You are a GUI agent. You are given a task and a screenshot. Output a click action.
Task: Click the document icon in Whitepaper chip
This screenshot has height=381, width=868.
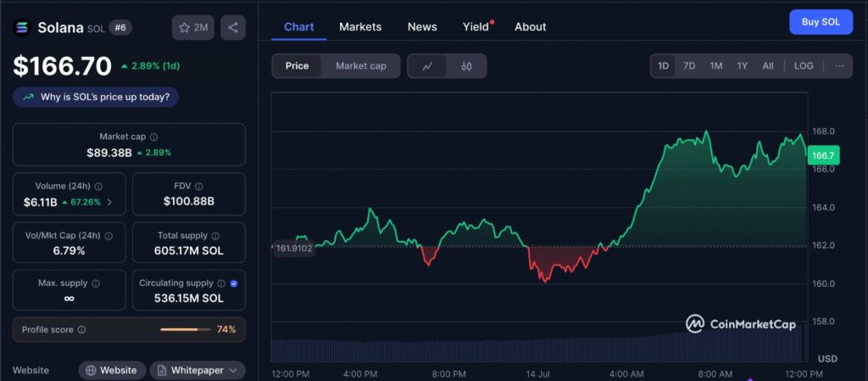tap(162, 370)
